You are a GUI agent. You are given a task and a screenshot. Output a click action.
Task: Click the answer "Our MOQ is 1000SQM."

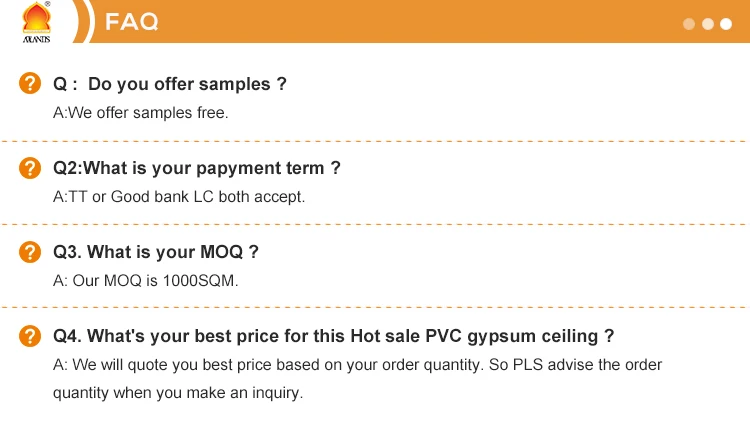(146, 281)
